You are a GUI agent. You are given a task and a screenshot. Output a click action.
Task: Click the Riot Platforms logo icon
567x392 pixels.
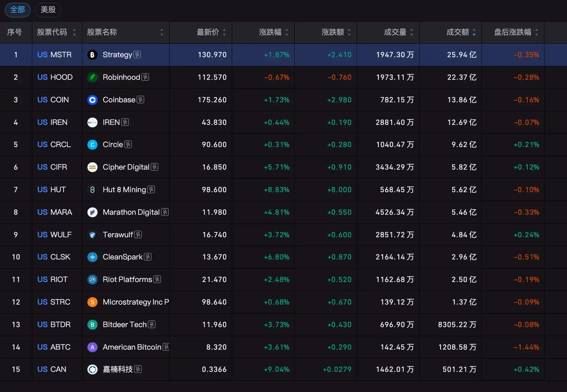pos(92,280)
